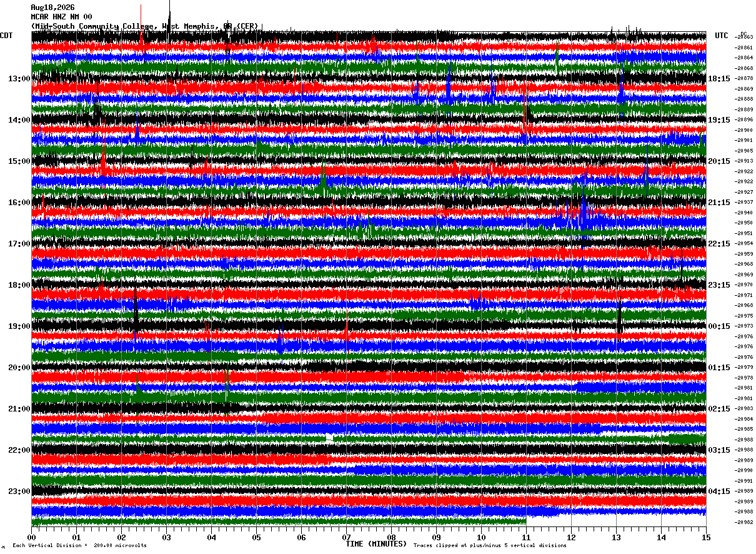Select minute 04 on the bottom time axis
The width and height of the screenshot is (756, 554).
211,537
